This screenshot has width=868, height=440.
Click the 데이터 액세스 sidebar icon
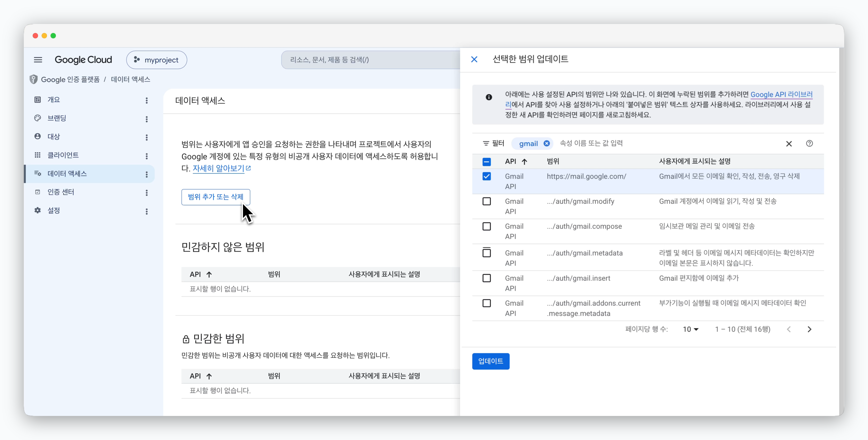[x=37, y=173]
